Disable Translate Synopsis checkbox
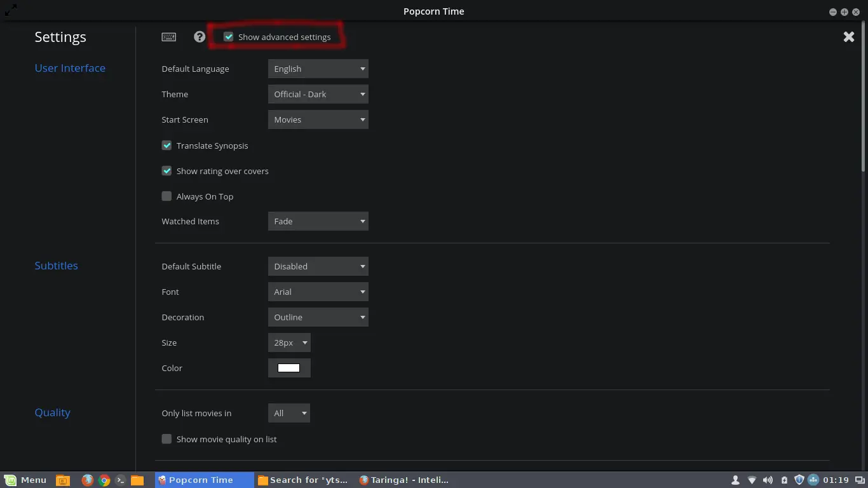The image size is (868, 488). click(166, 146)
